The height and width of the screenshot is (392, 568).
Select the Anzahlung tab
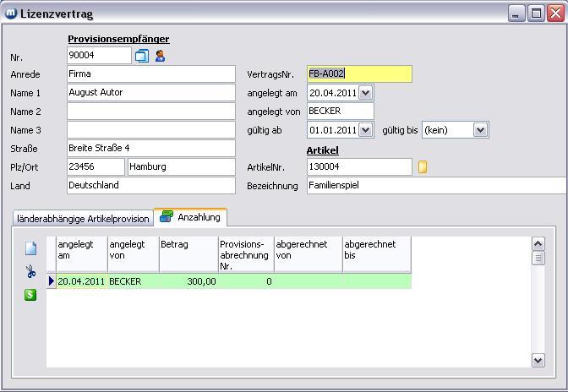(199, 217)
